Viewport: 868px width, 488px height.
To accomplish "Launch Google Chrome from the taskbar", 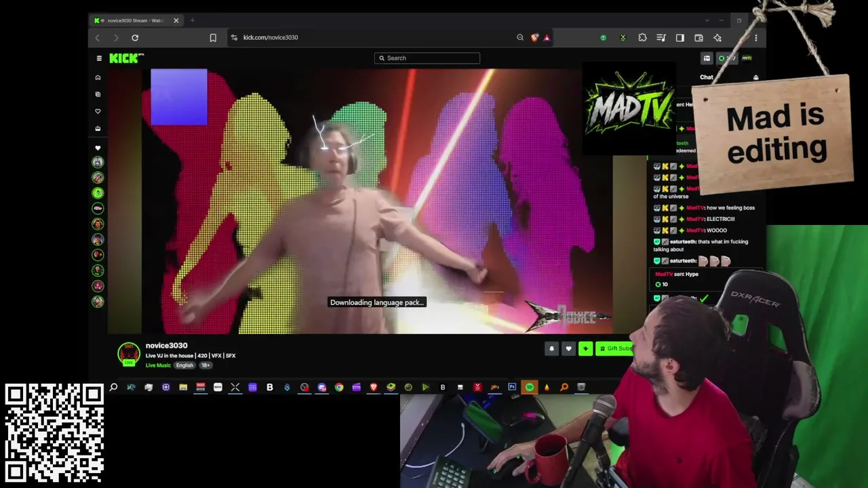I will click(x=339, y=387).
